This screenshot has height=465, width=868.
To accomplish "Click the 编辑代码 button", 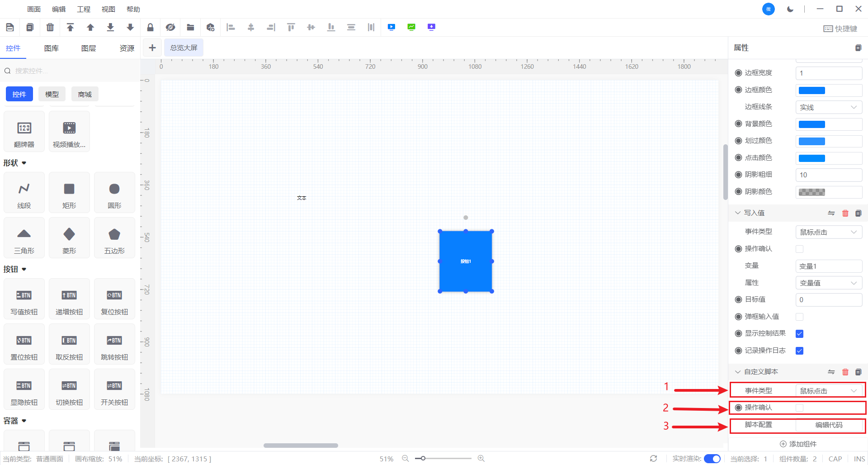I will point(828,425).
